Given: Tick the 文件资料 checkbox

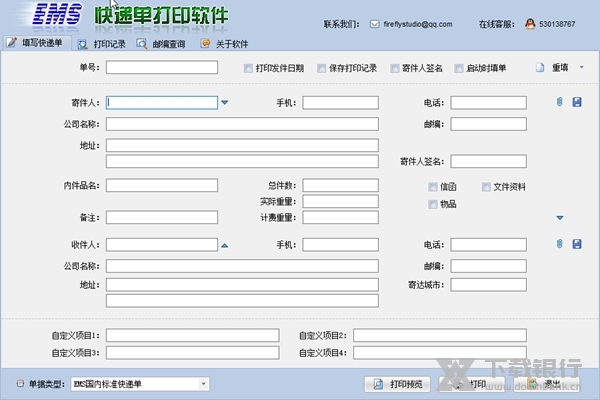Looking at the screenshot, I should point(486,187).
